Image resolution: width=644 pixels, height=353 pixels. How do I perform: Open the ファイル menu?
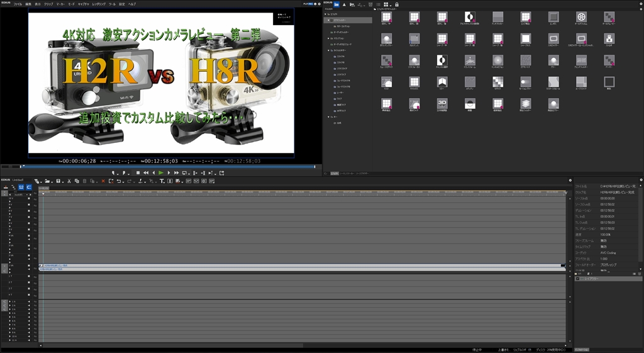tap(18, 4)
